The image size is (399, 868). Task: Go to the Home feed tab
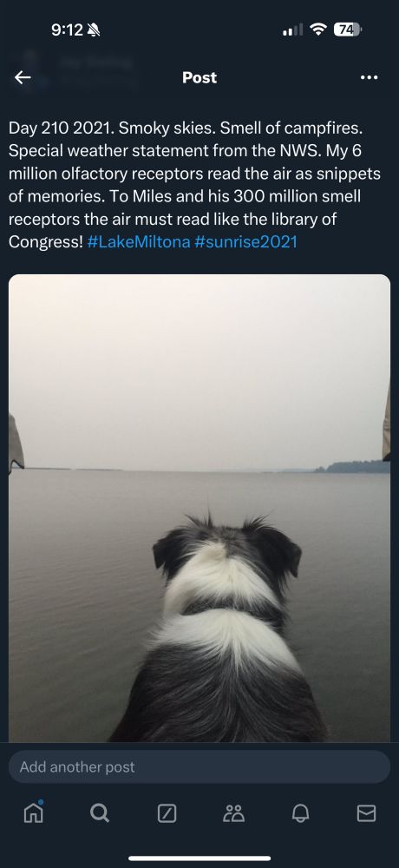[x=33, y=812]
